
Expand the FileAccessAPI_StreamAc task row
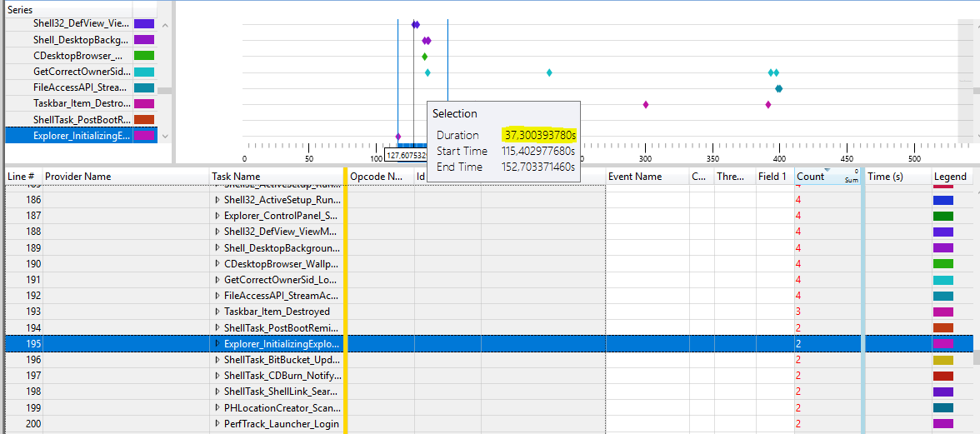217,296
